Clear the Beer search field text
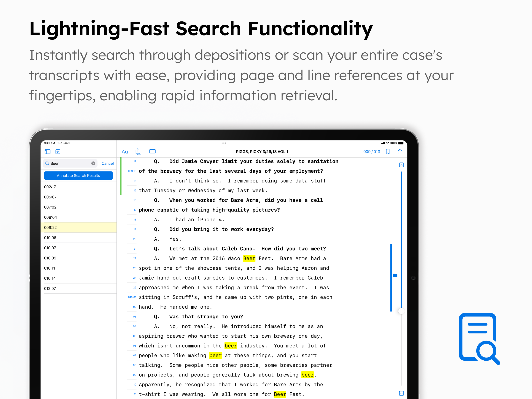The height and width of the screenshot is (399, 532). pyautogui.click(x=93, y=163)
